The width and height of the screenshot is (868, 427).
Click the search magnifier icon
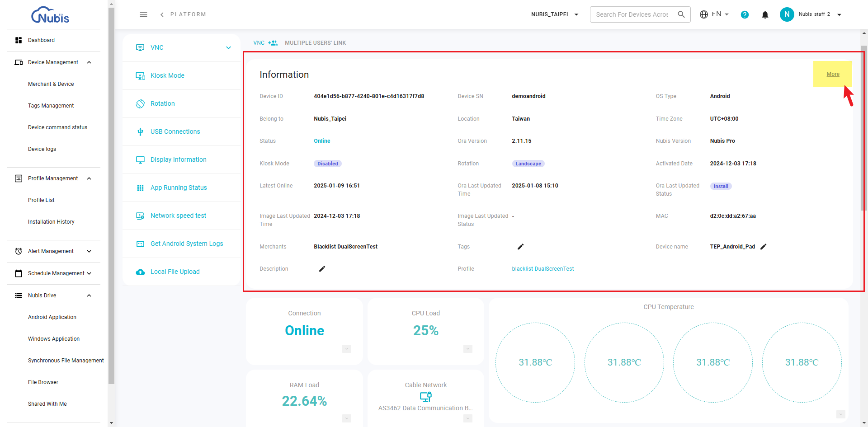(x=681, y=14)
